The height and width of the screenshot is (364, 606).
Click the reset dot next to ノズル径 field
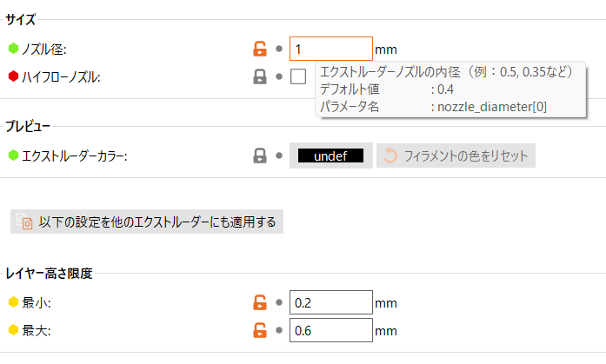click(x=278, y=50)
